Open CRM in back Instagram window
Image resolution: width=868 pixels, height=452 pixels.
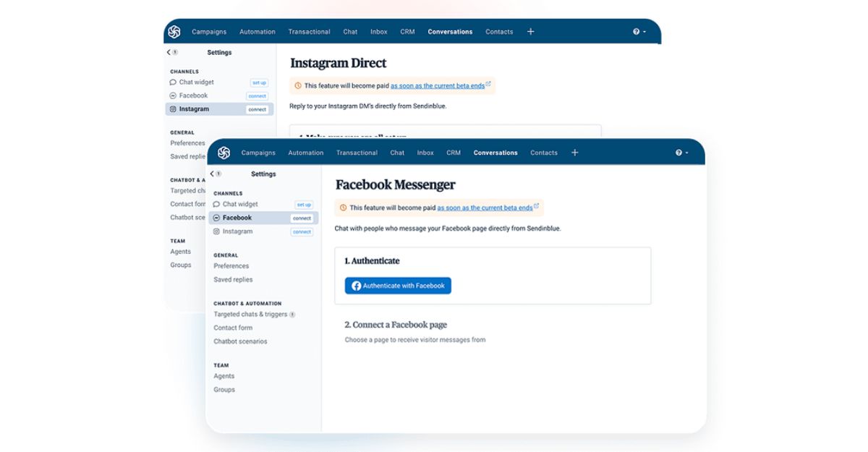pos(408,32)
